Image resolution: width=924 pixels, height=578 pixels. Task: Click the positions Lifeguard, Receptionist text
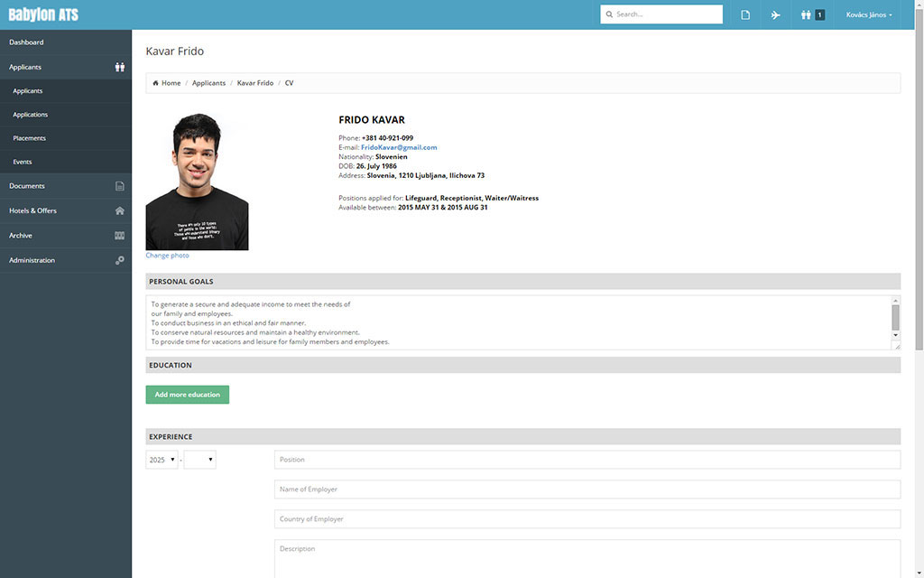point(472,198)
